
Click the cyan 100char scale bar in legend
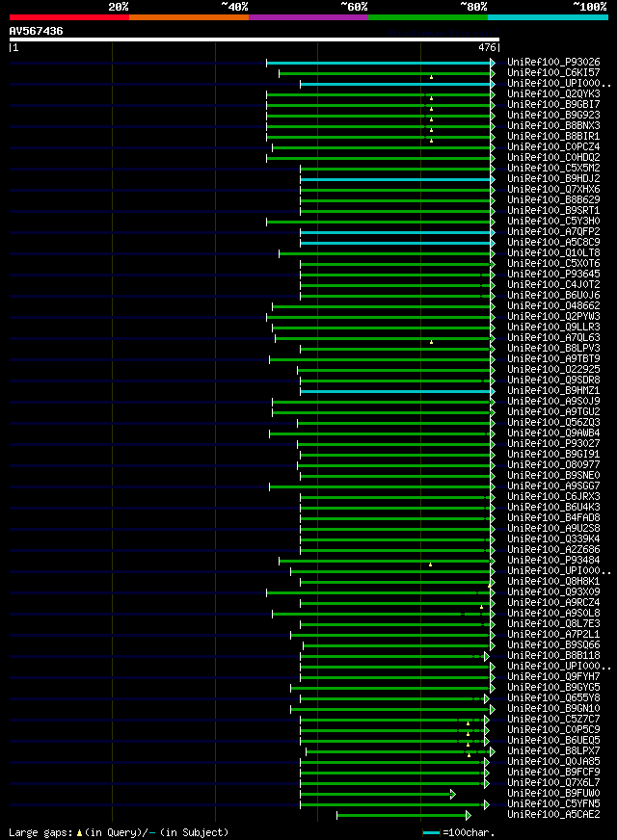click(432, 833)
